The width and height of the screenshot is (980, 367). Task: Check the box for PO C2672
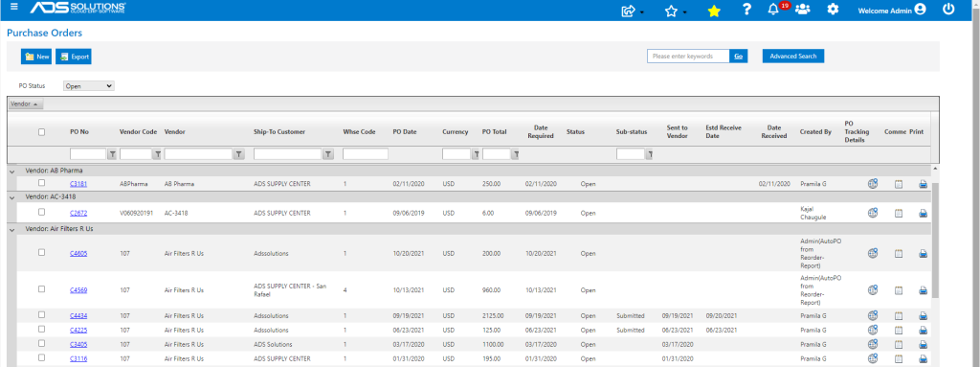click(41, 213)
